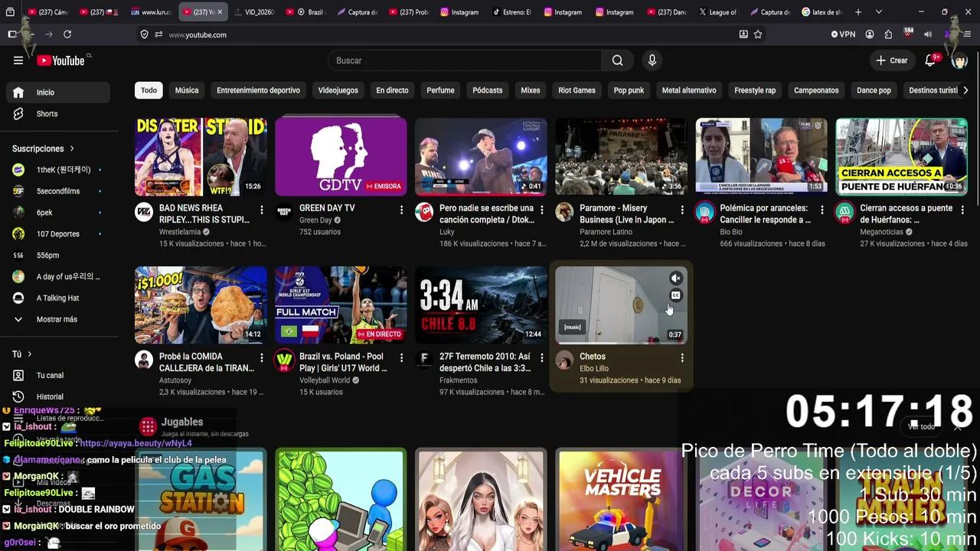Open the browser profile icon in toolbar
The height and width of the screenshot is (551, 980).
(870, 34)
